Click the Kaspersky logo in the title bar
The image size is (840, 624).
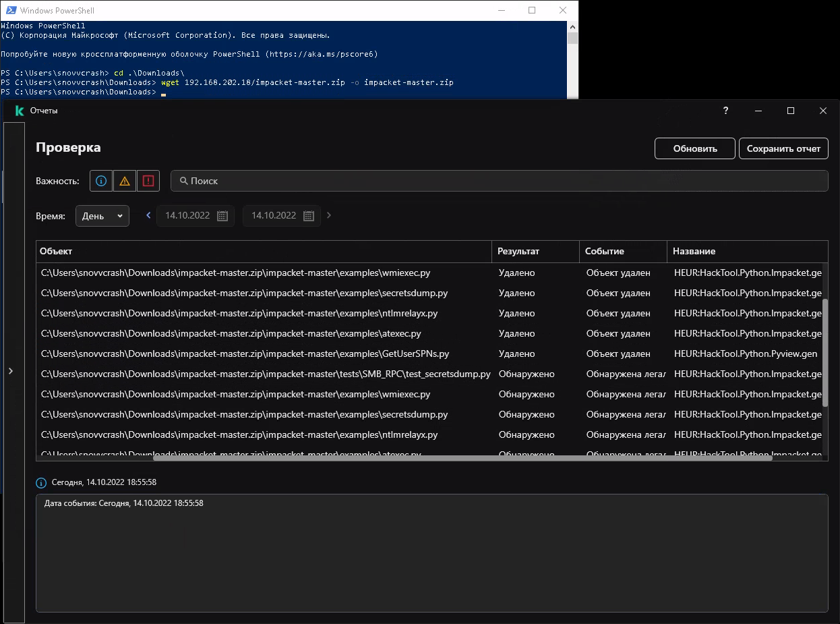[19, 111]
